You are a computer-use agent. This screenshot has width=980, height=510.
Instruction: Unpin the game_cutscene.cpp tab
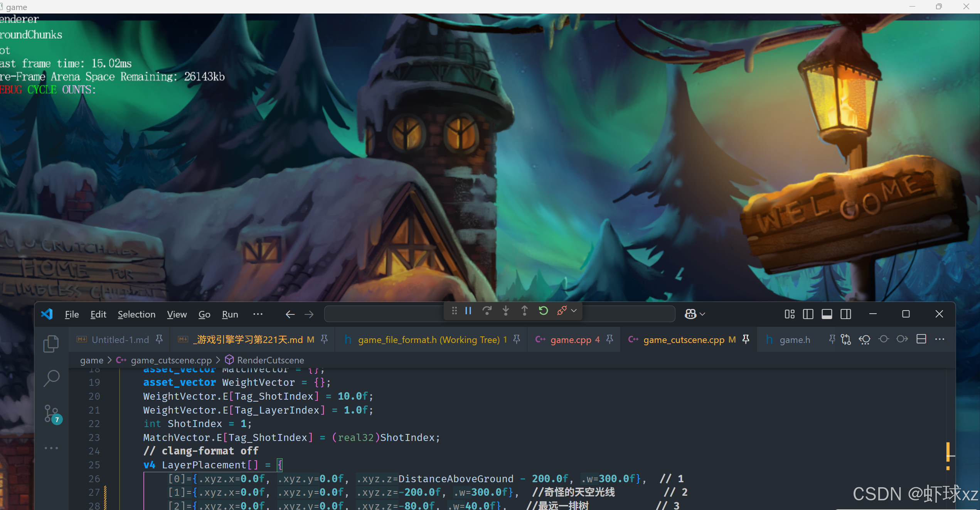746,339
